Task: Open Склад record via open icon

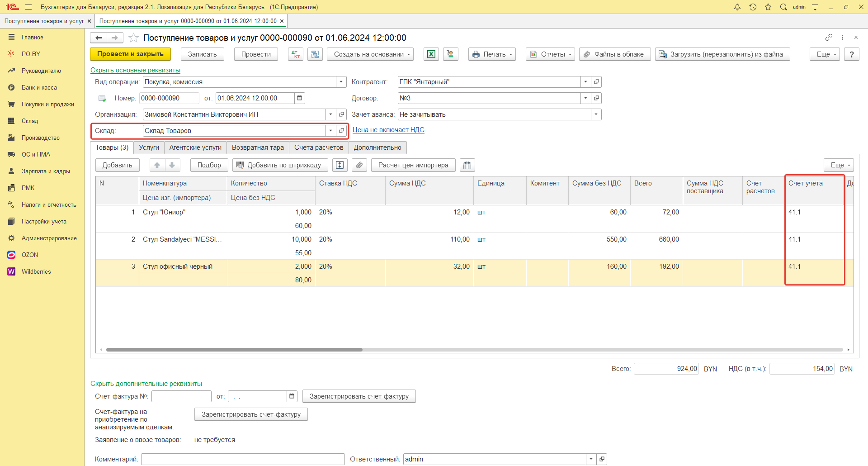Action: (x=342, y=131)
